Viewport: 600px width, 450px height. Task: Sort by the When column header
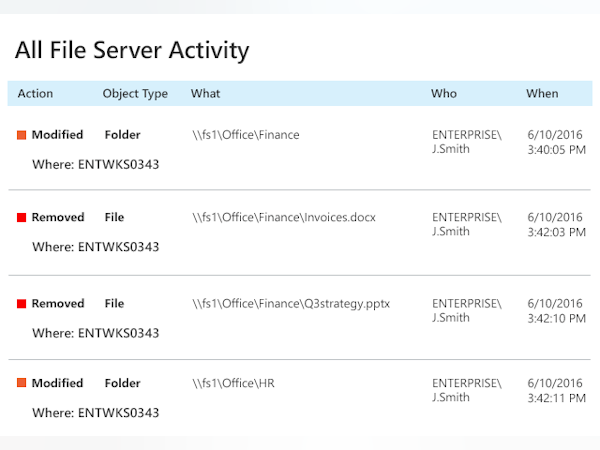point(542,94)
